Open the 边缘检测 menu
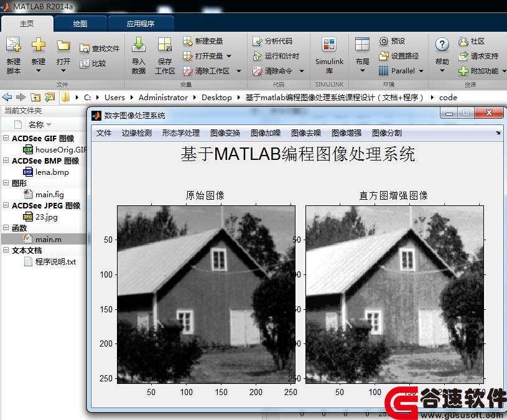Screen dimensions: 507x420 [x=136, y=133]
